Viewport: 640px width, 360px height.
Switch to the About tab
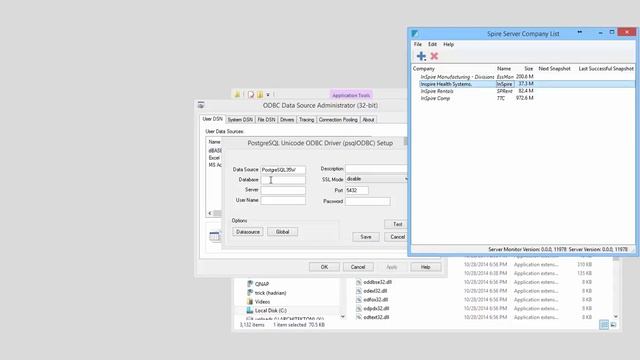point(368,120)
